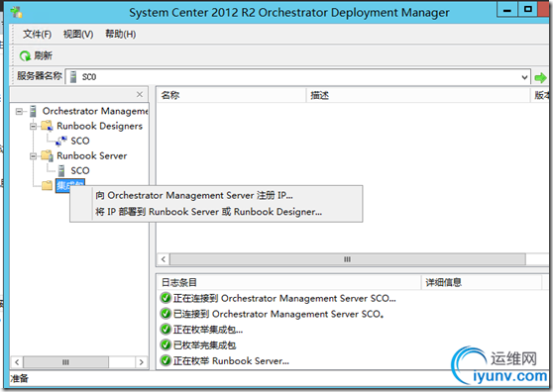Select the Runbook Server tree item

point(92,155)
